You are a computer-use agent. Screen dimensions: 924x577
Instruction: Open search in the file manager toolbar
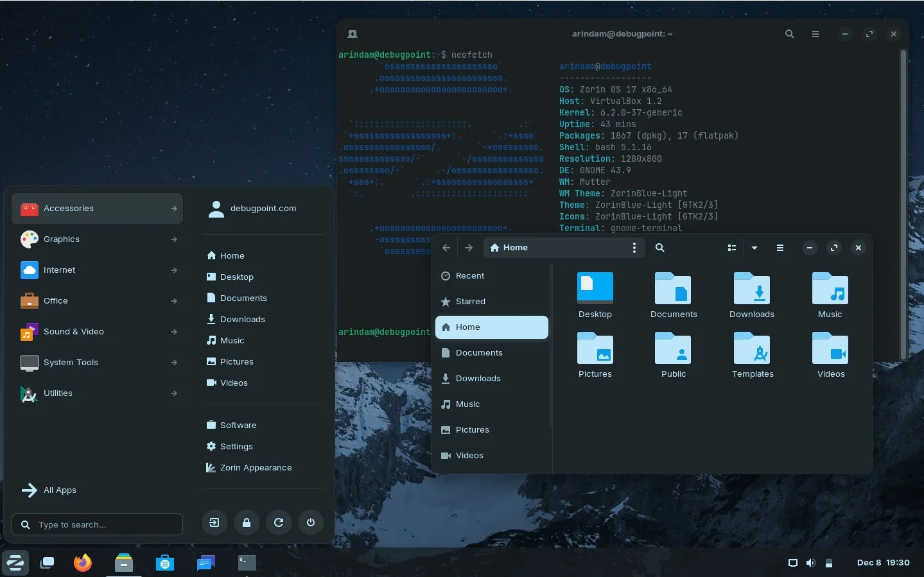659,248
